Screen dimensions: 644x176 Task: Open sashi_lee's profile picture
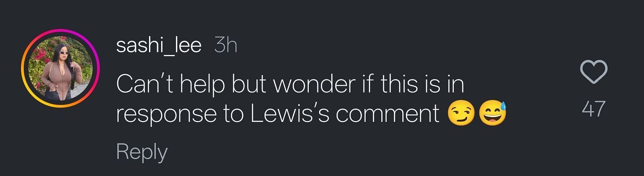[60, 68]
